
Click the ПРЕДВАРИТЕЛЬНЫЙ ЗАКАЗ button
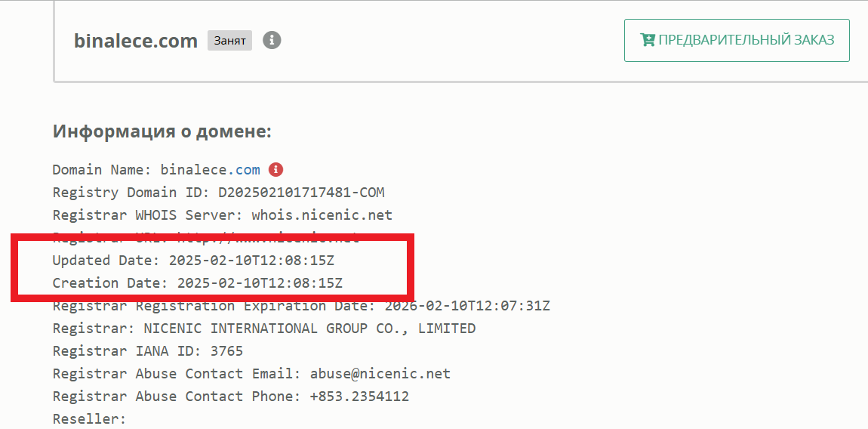coord(737,41)
